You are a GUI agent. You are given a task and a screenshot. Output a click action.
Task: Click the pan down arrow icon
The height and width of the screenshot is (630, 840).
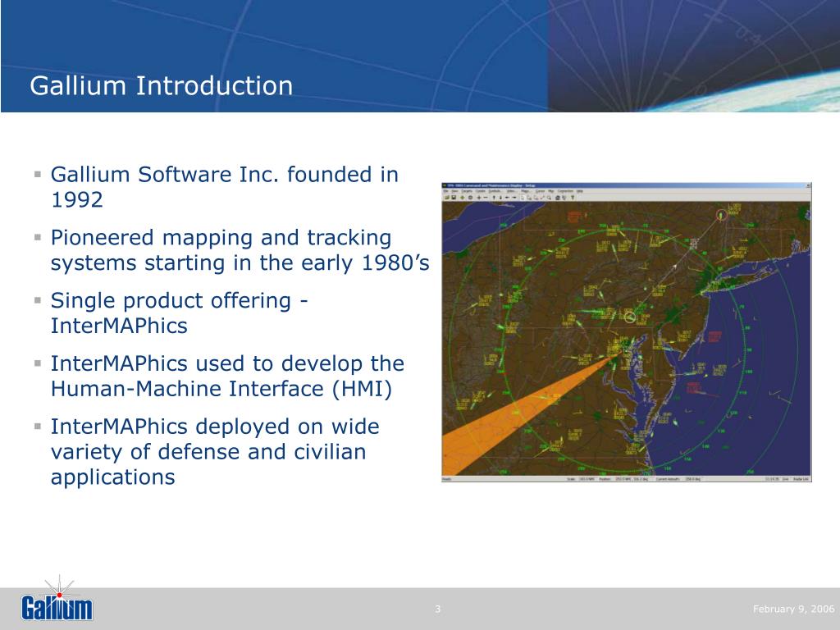click(x=500, y=198)
